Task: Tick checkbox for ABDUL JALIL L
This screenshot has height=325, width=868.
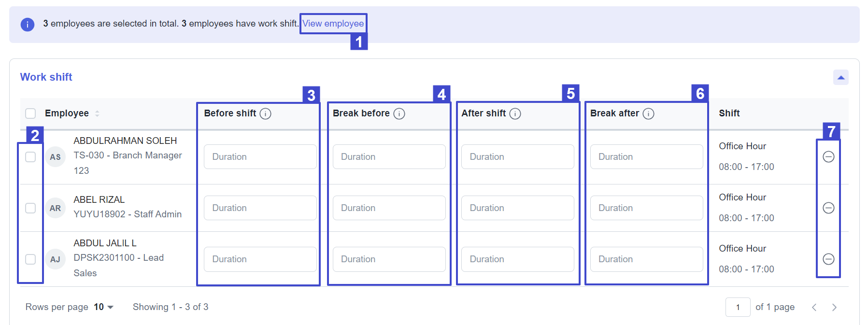Action: pos(30,259)
